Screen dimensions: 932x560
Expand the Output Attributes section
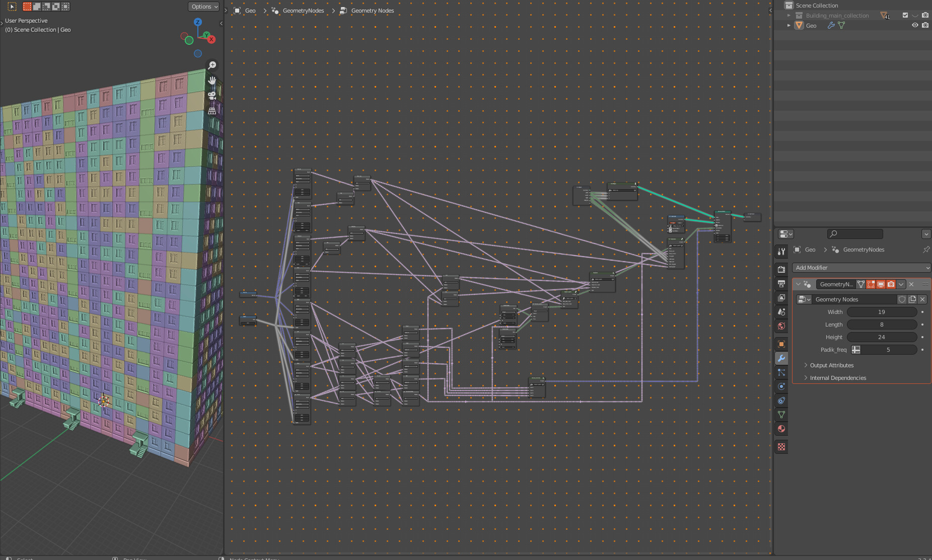[x=831, y=365]
